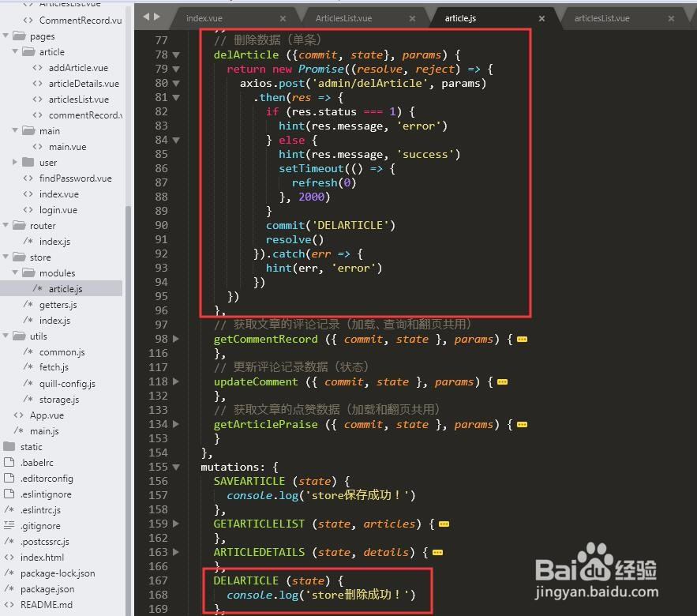697x616 pixels.
Task: Open common.js in utils
Action: pos(62,351)
